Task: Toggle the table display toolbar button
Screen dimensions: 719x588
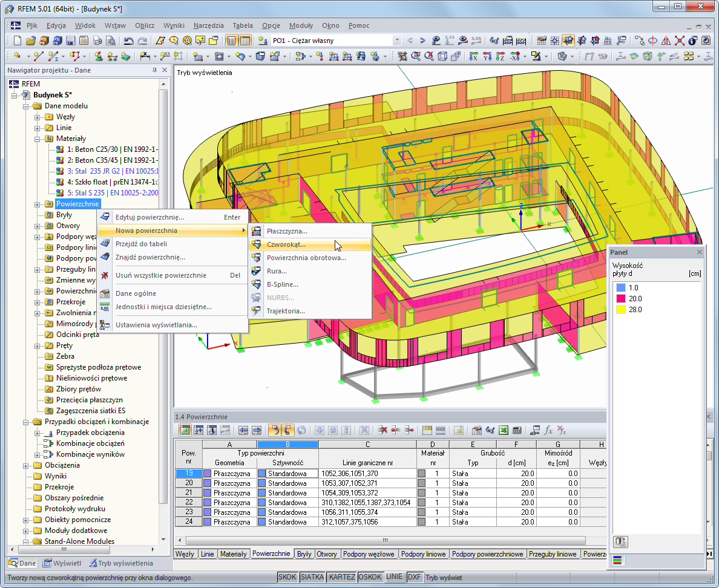Action: (x=245, y=41)
